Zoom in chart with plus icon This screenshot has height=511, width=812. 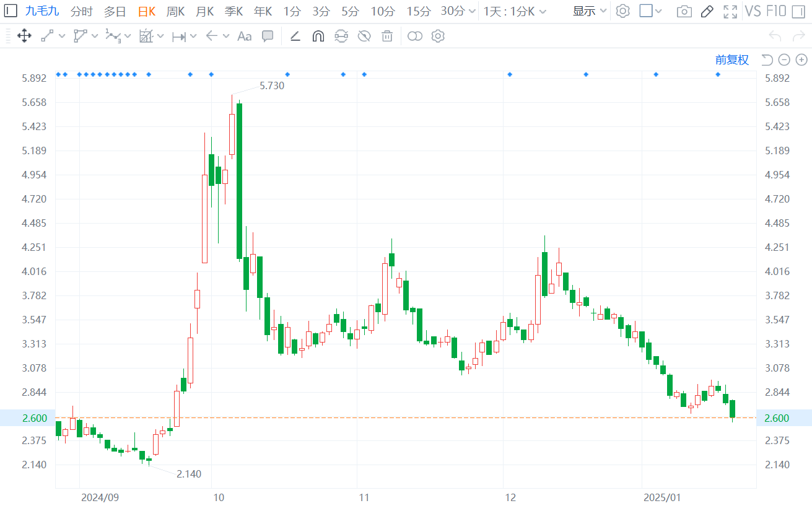click(801, 59)
